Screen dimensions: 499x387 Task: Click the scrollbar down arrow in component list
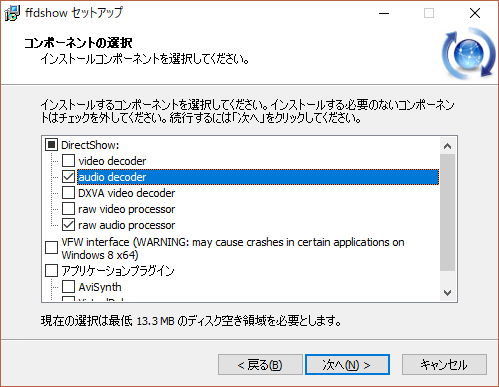tap(448, 293)
